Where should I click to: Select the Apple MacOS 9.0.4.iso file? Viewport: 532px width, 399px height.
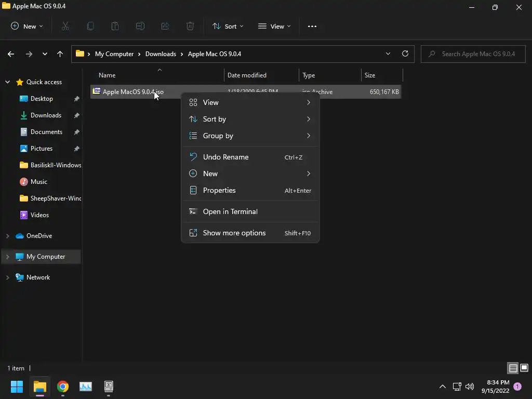coord(133,91)
